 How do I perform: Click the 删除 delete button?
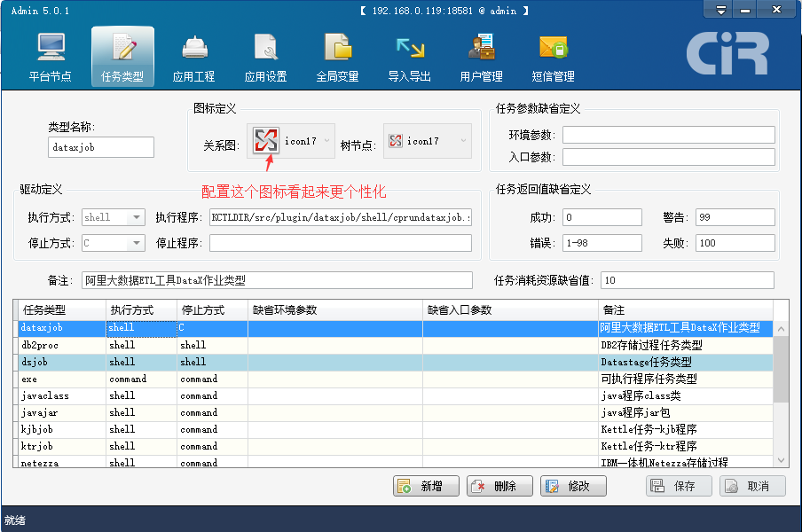(499, 486)
